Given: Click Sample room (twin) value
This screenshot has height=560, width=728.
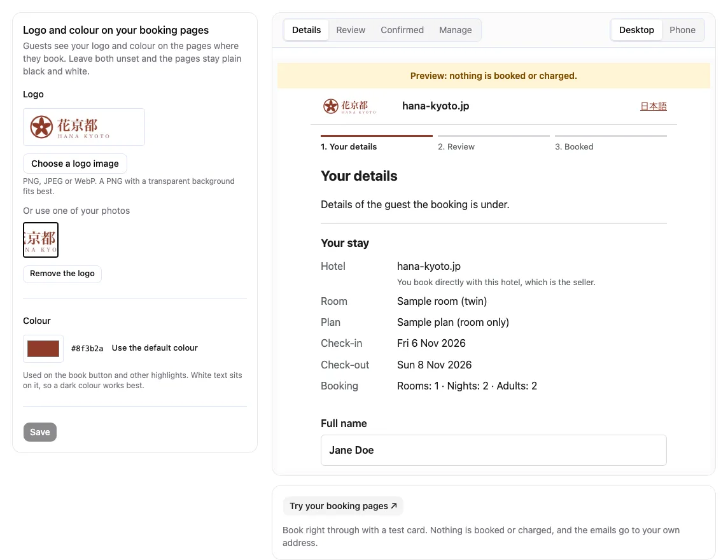Looking at the screenshot, I should click(442, 302).
